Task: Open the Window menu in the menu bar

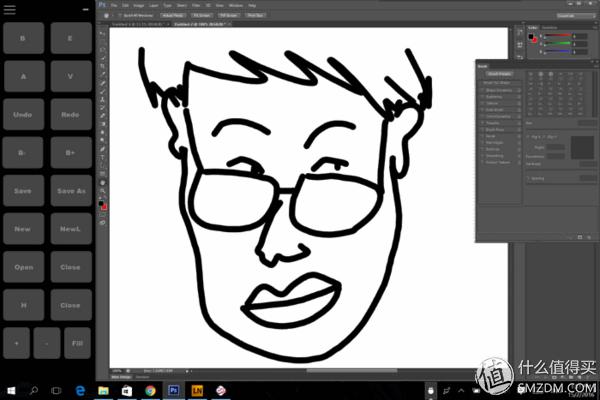Action: (x=235, y=6)
